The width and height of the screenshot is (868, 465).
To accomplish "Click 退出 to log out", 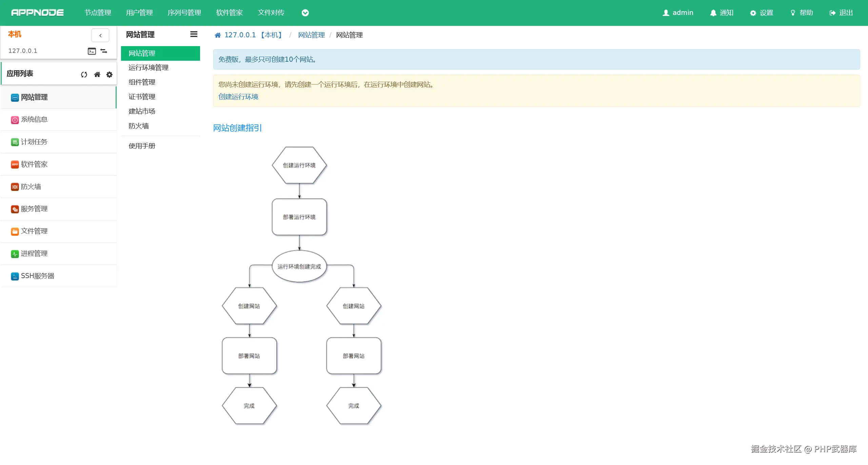I will (841, 13).
